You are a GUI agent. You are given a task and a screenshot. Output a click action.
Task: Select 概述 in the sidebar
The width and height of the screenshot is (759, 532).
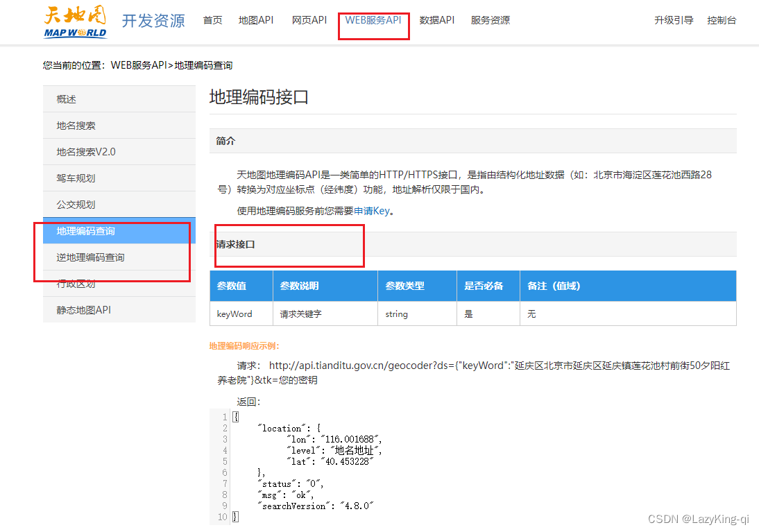(x=119, y=99)
